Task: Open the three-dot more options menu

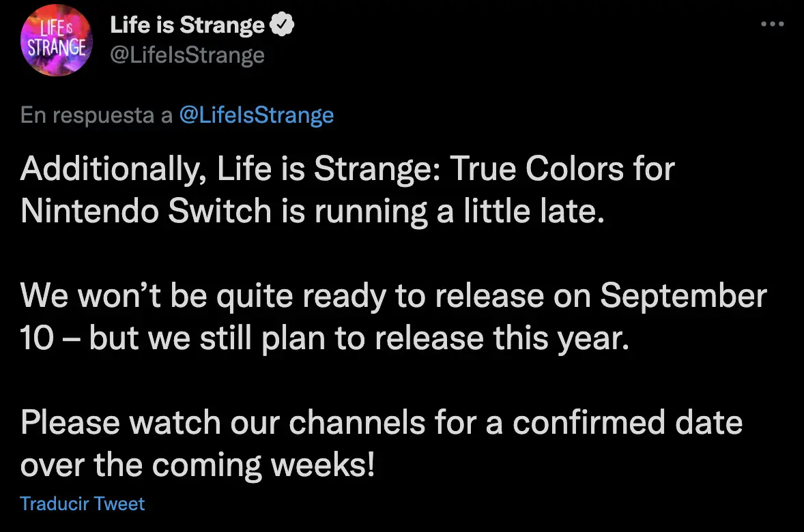Action: [772, 24]
